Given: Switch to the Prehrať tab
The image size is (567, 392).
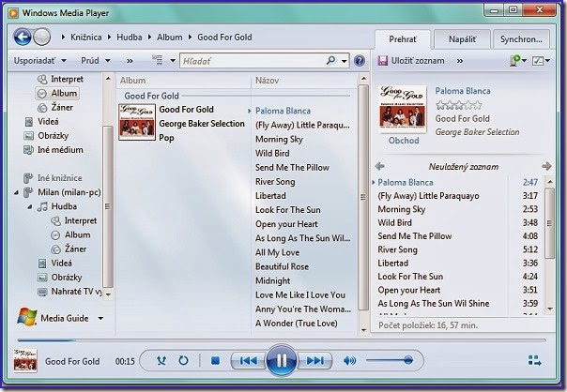Looking at the screenshot, I should (403, 39).
